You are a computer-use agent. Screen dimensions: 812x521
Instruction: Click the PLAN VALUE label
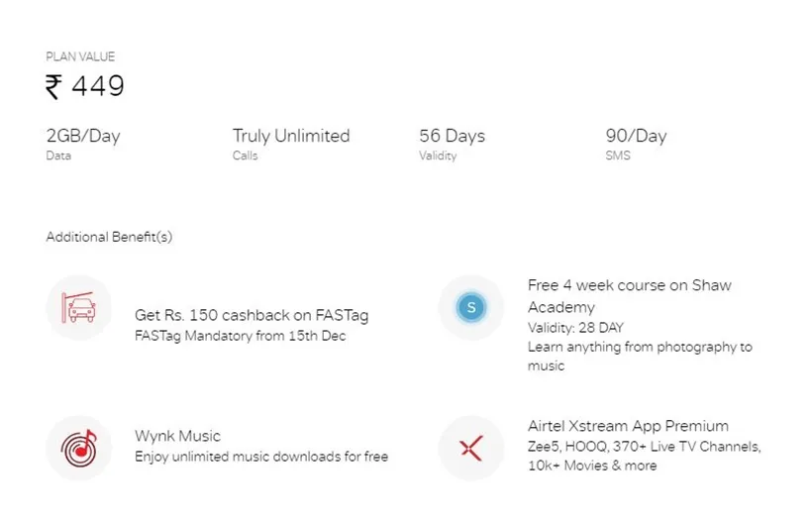pyautogui.click(x=80, y=56)
